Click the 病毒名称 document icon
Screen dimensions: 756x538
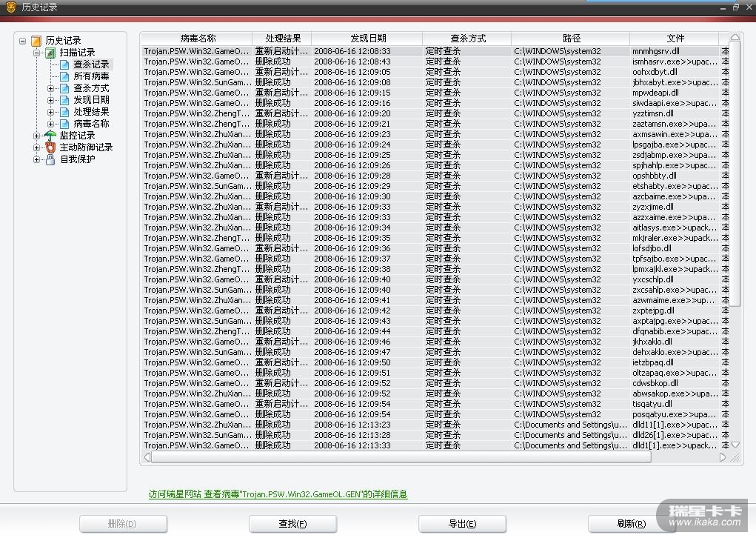pyautogui.click(x=64, y=124)
